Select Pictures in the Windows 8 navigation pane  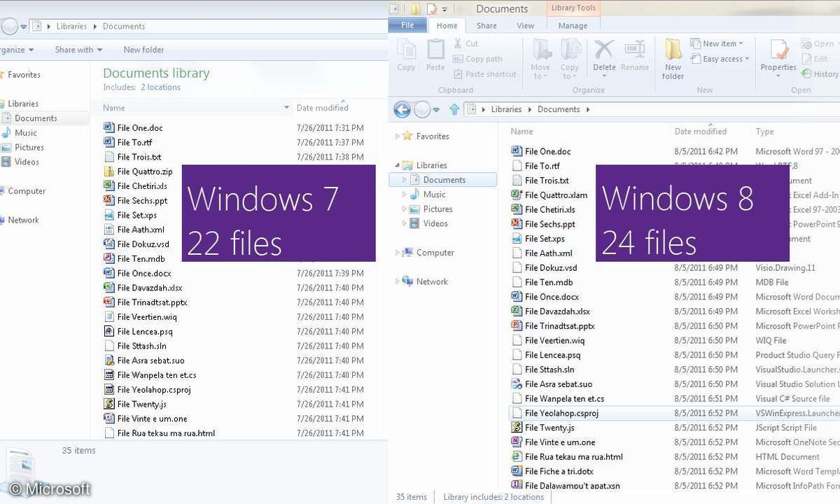[x=437, y=209]
